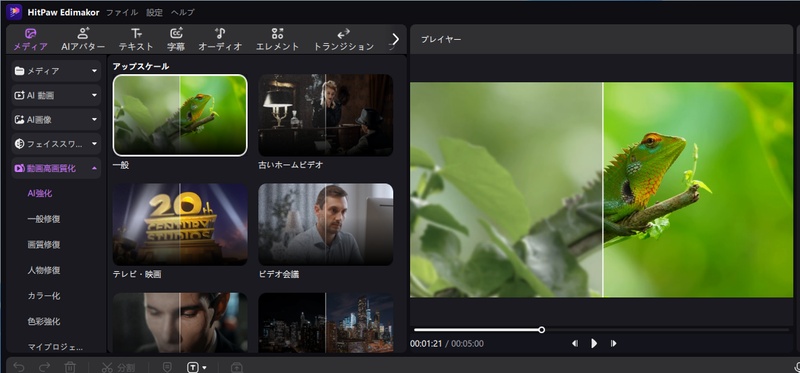Select the ビデオ会議 thumbnail
Viewport: 800px width, 373px height.
point(326,224)
